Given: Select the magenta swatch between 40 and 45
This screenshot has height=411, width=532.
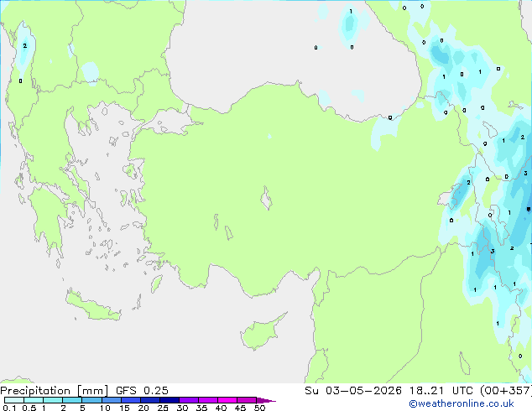Looking at the screenshot, I should (227, 400).
